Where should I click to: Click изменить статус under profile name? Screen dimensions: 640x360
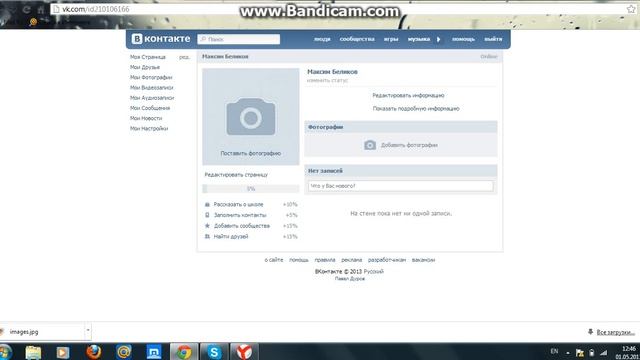pos(327,81)
